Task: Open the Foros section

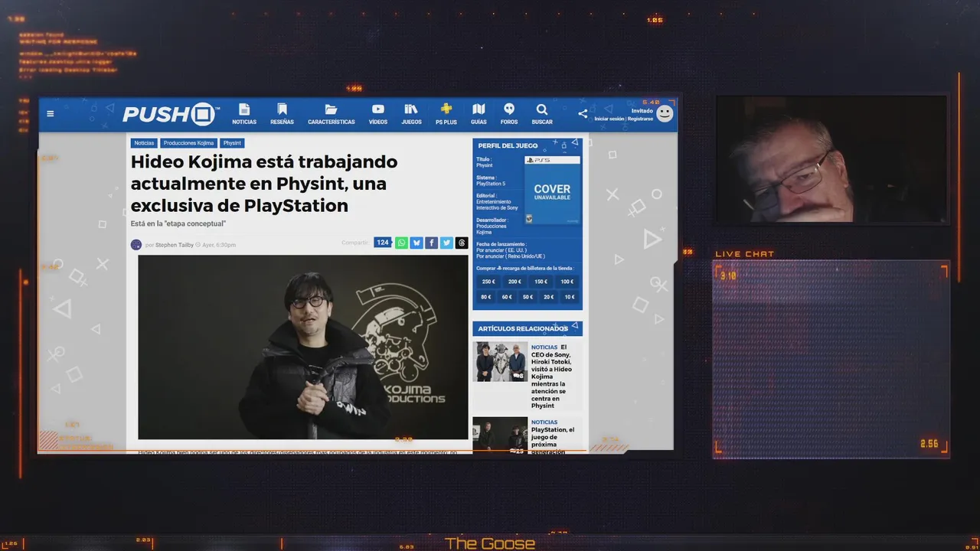Action: [509, 114]
